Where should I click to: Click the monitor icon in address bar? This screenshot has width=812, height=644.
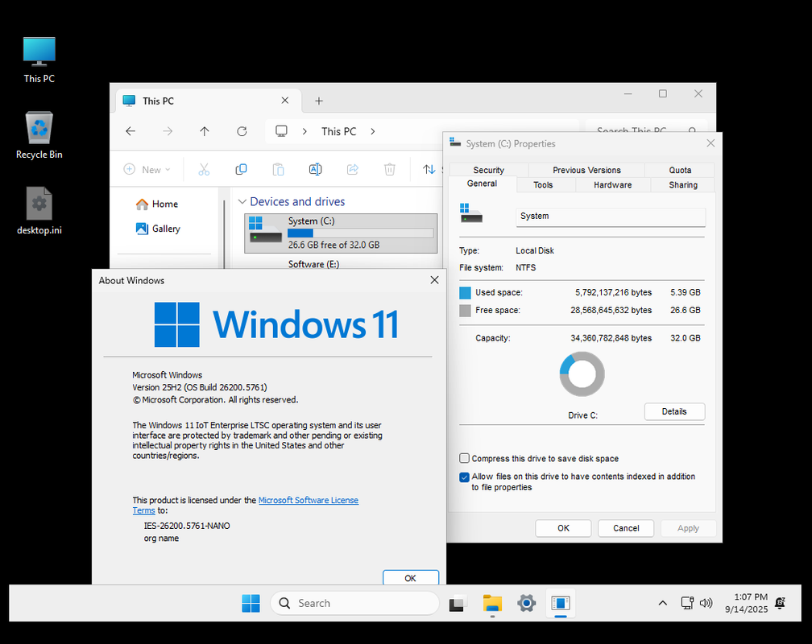pyautogui.click(x=281, y=131)
